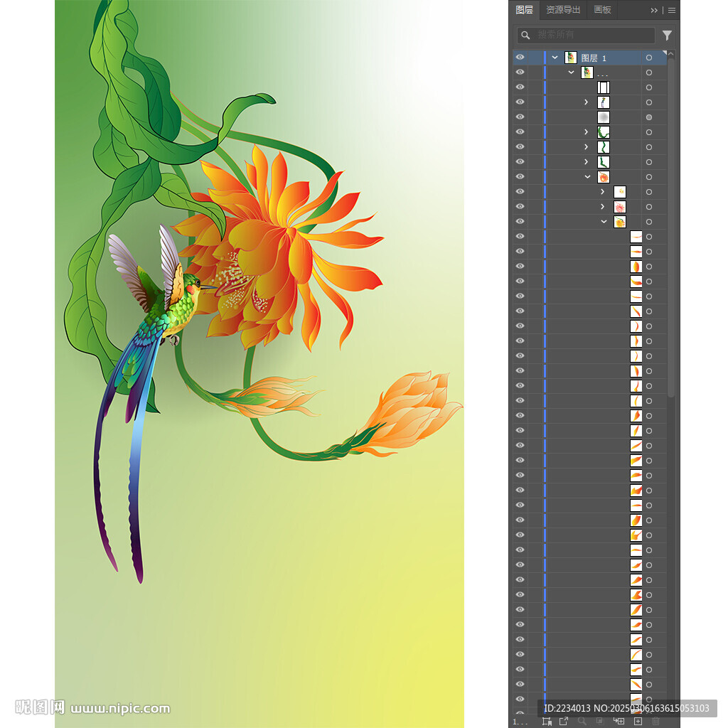The width and height of the screenshot is (728, 728).
Task: Click the Create New Layer plus icon
Action: coord(638,721)
